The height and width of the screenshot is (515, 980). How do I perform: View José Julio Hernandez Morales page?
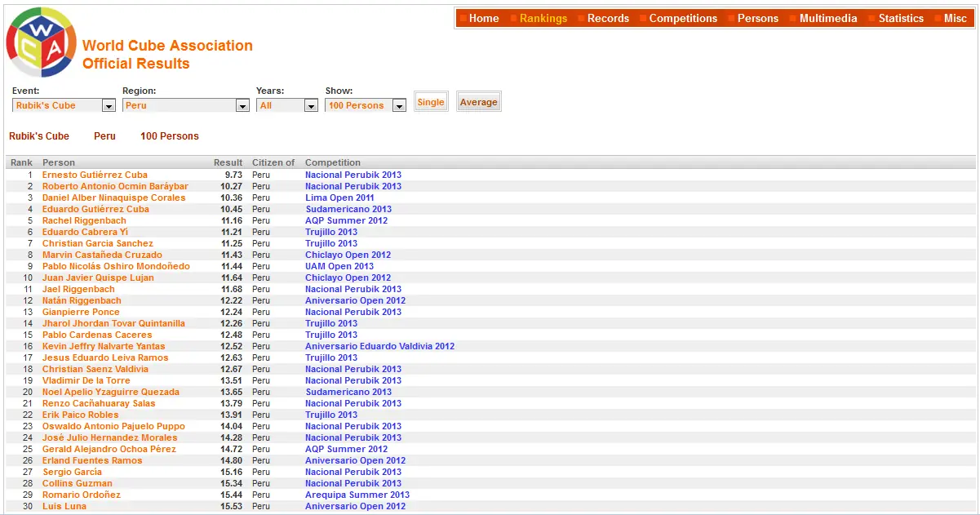tap(109, 437)
